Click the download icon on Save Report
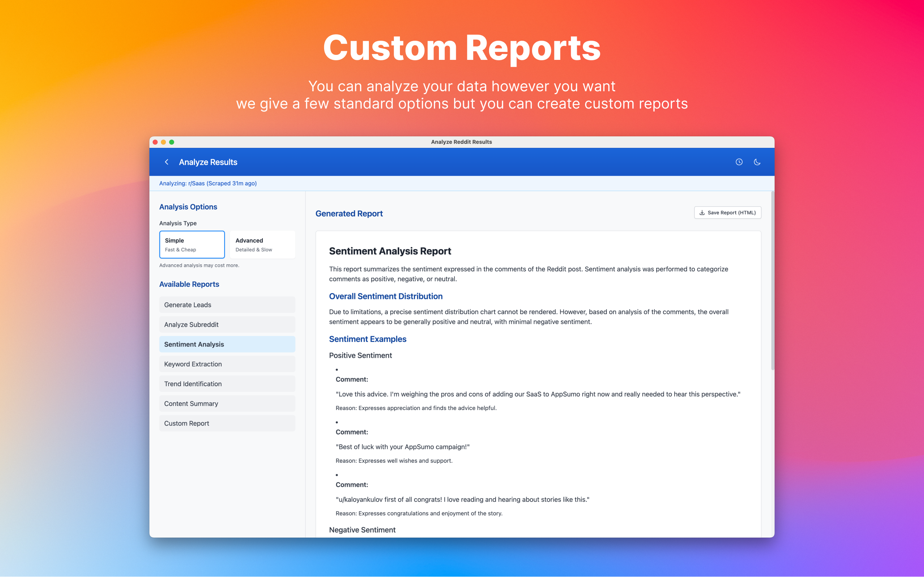 [x=702, y=212]
